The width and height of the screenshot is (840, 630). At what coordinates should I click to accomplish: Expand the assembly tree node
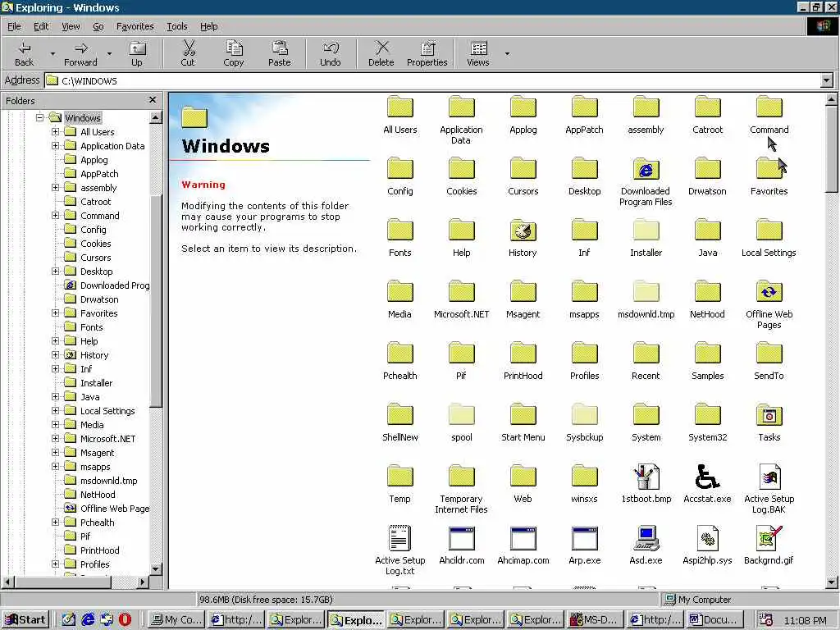[x=55, y=188]
